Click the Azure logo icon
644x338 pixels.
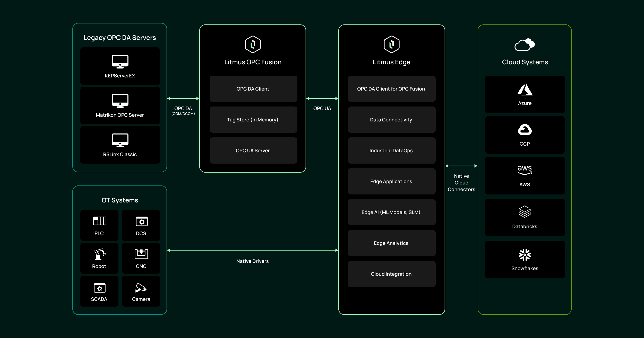[x=525, y=90]
